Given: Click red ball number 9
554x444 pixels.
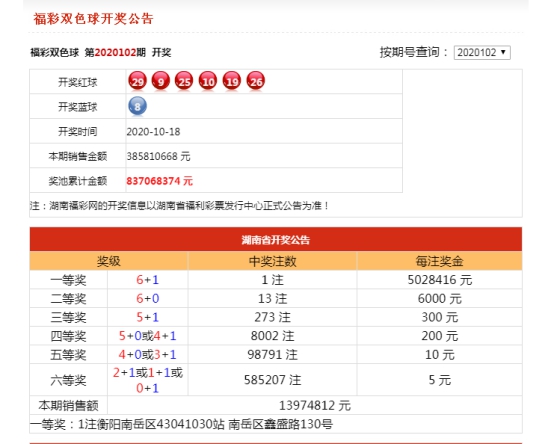Looking at the screenshot, I should point(161,81).
